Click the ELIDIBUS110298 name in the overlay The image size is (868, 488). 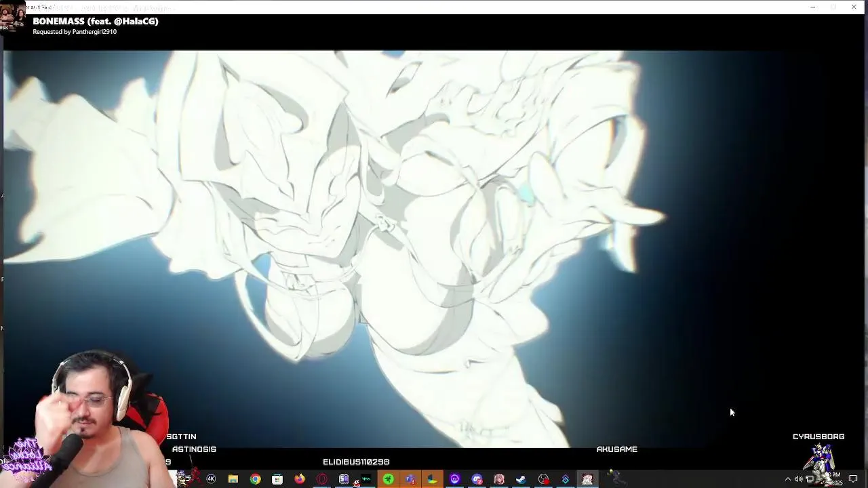(356, 462)
